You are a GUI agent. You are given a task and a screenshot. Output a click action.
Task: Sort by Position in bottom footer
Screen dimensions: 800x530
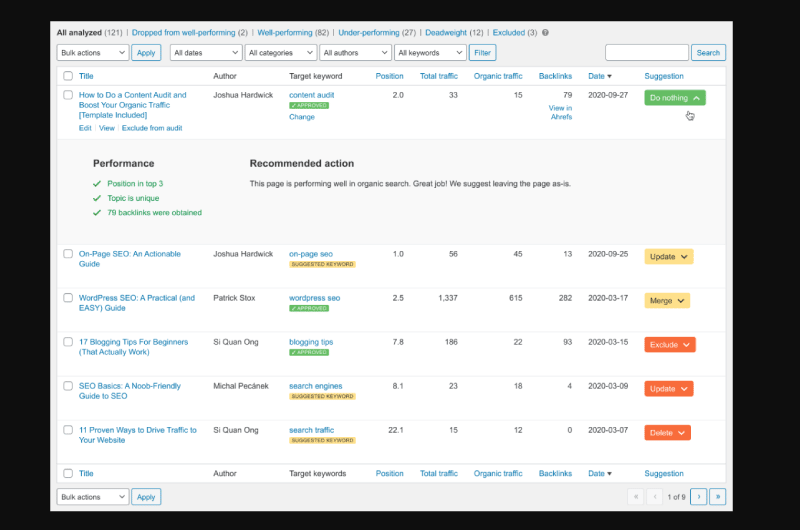coord(389,473)
